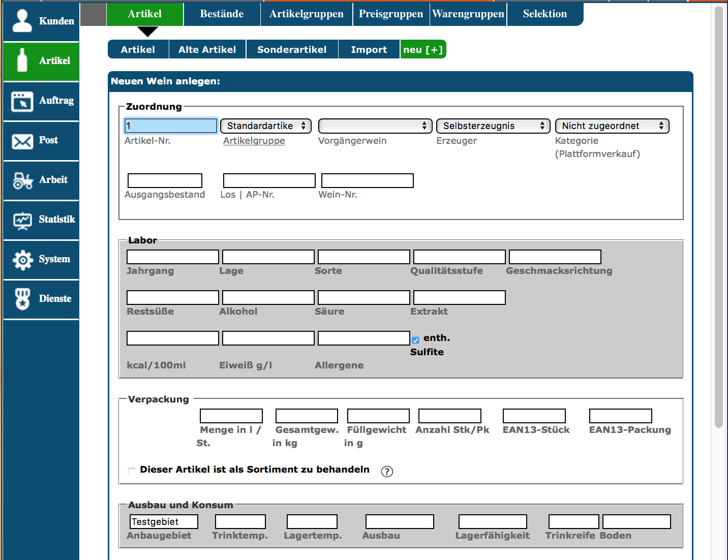Click the Artikel bottle icon in sidebar
728x560 pixels.
point(22,60)
